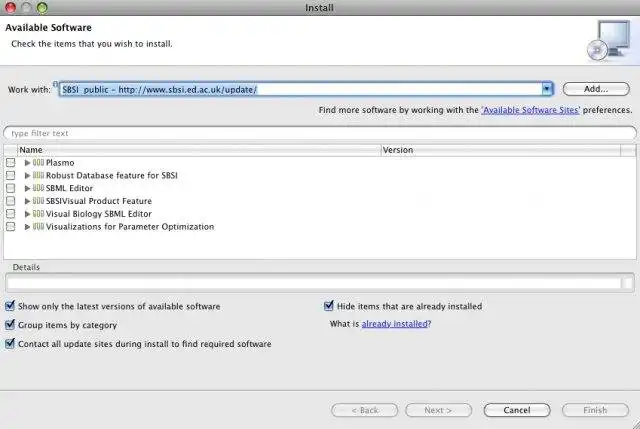Check the SBSIVisual Product Feature checkbox

click(x=11, y=201)
